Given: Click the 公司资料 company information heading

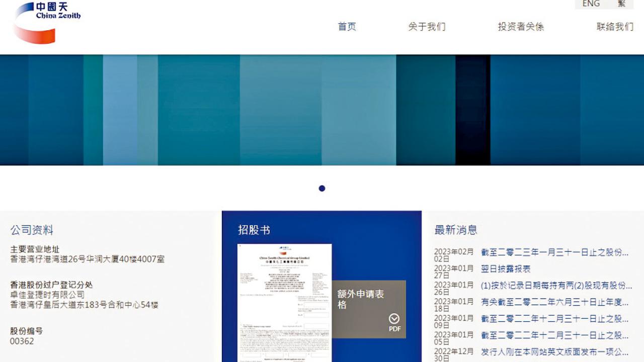Looking at the screenshot, I should pyautogui.click(x=32, y=230).
